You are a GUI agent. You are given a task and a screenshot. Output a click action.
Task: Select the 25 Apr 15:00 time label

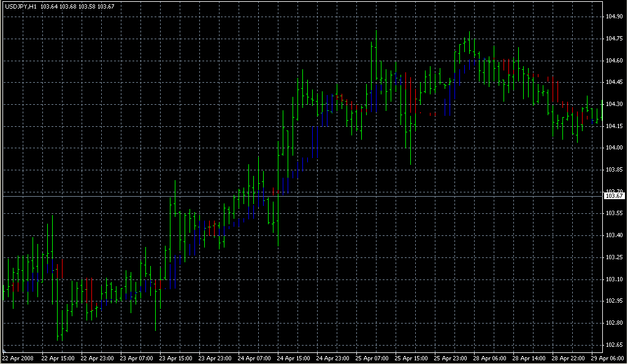[412, 358]
